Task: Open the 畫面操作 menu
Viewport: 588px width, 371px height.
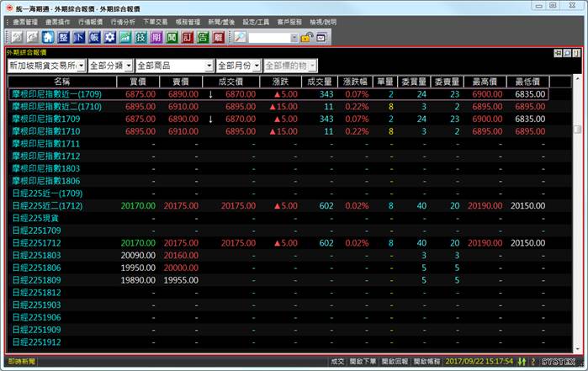Action: pos(58,22)
